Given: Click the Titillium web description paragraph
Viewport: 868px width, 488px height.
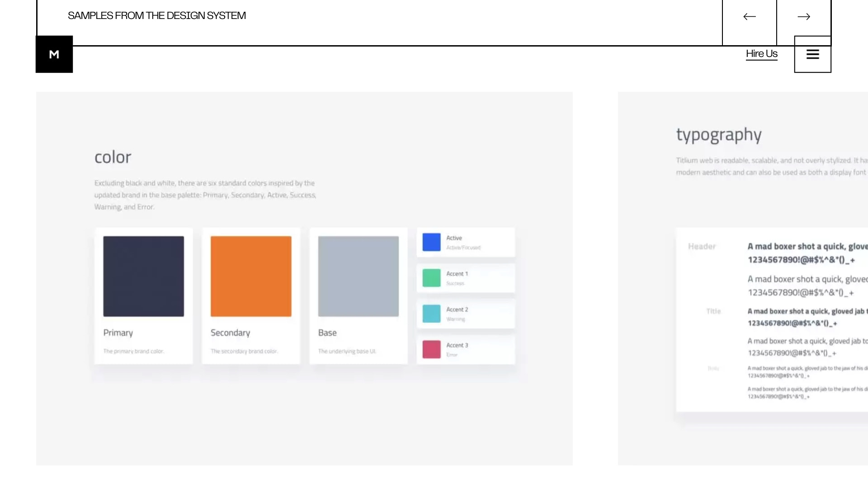Looking at the screenshot, I should coord(772,166).
